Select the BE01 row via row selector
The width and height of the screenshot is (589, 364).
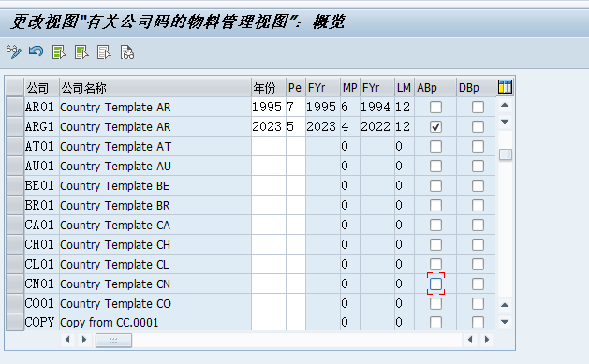[x=15, y=186]
